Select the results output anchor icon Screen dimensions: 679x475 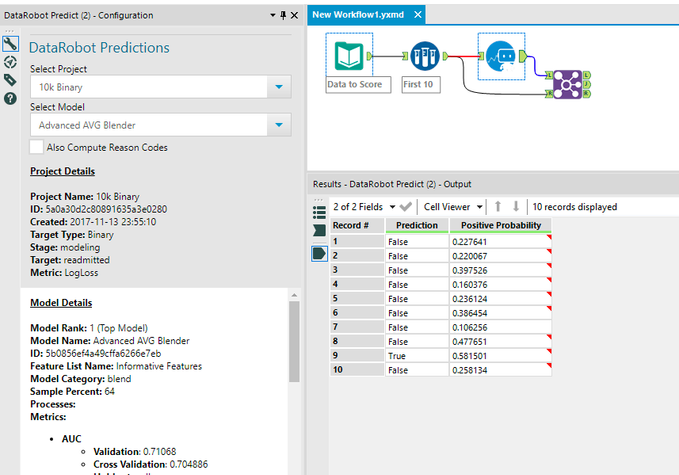tap(319, 253)
